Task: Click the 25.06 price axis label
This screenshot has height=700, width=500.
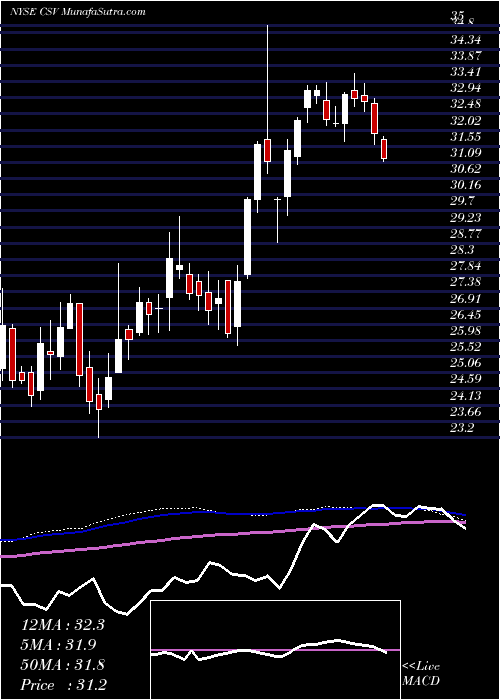Action: 465,362
